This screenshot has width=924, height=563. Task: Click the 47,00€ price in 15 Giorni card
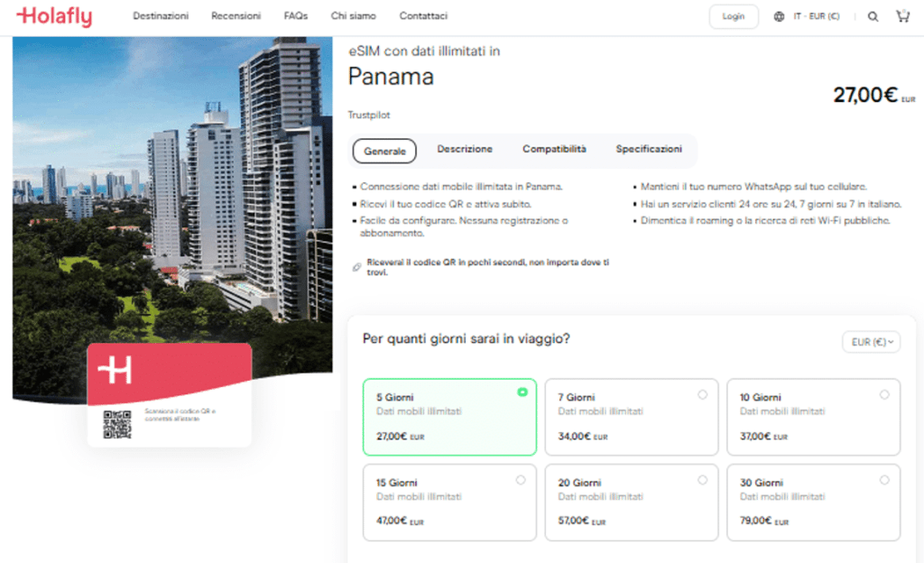[x=400, y=521]
